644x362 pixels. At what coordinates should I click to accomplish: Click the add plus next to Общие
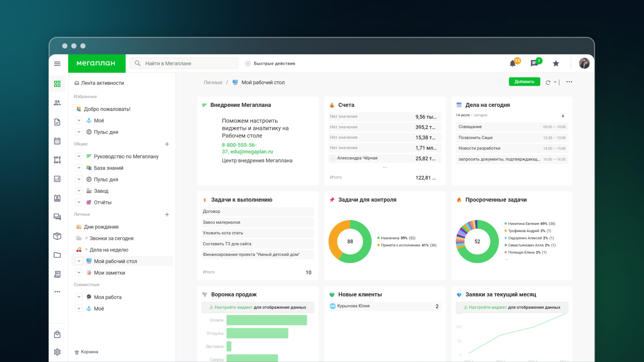click(x=167, y=144)
